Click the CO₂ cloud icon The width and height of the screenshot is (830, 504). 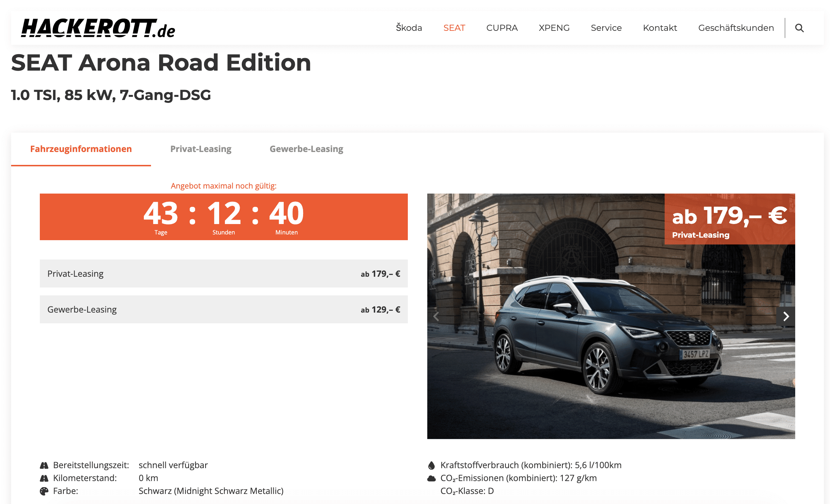coord(431,478)
